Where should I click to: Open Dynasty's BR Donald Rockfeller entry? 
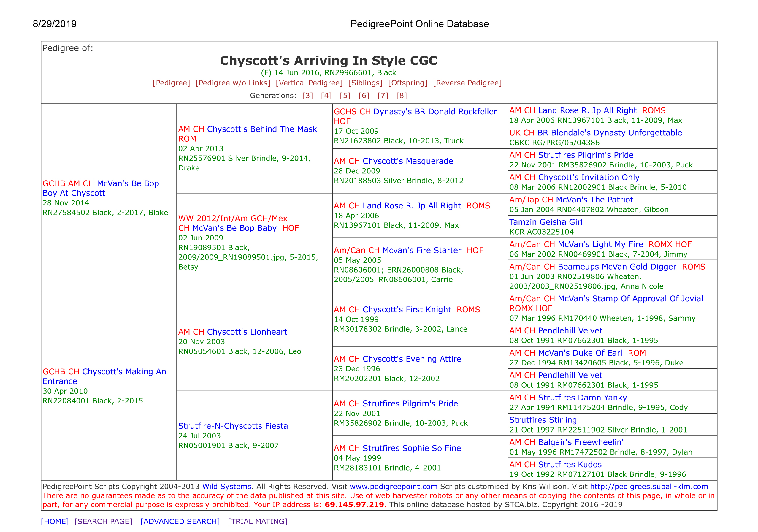(x=435, y=112)
